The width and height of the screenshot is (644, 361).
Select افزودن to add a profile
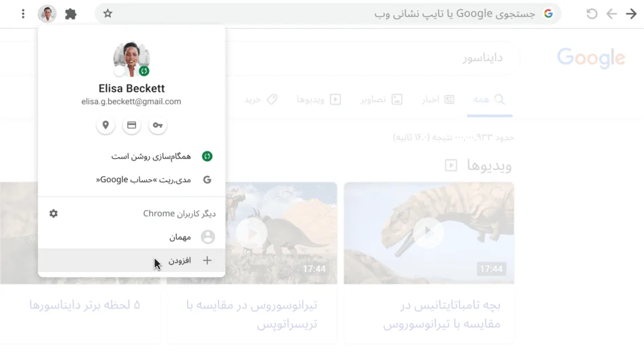131,260
